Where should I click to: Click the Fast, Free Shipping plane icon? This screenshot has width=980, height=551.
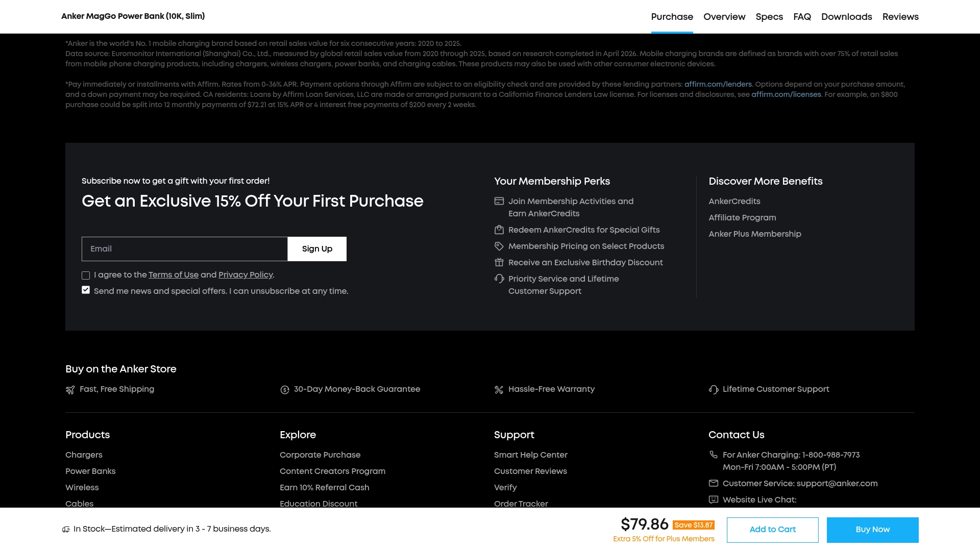pos(70,390)
